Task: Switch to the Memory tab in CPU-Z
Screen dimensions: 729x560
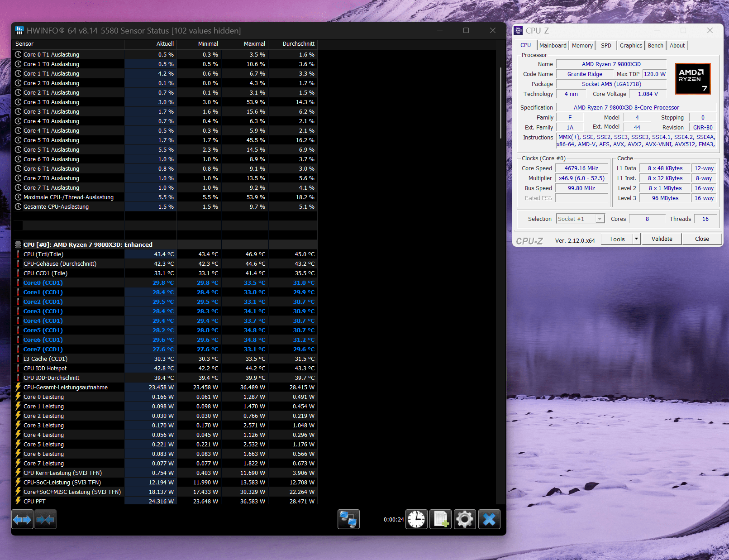Action: point(582,45)
